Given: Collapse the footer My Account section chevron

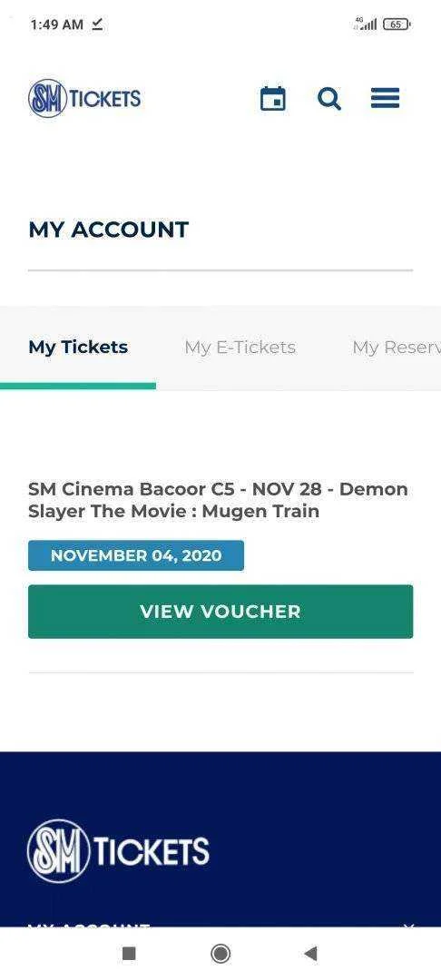Looking at the screenshot, I should (x=408, y=926).
